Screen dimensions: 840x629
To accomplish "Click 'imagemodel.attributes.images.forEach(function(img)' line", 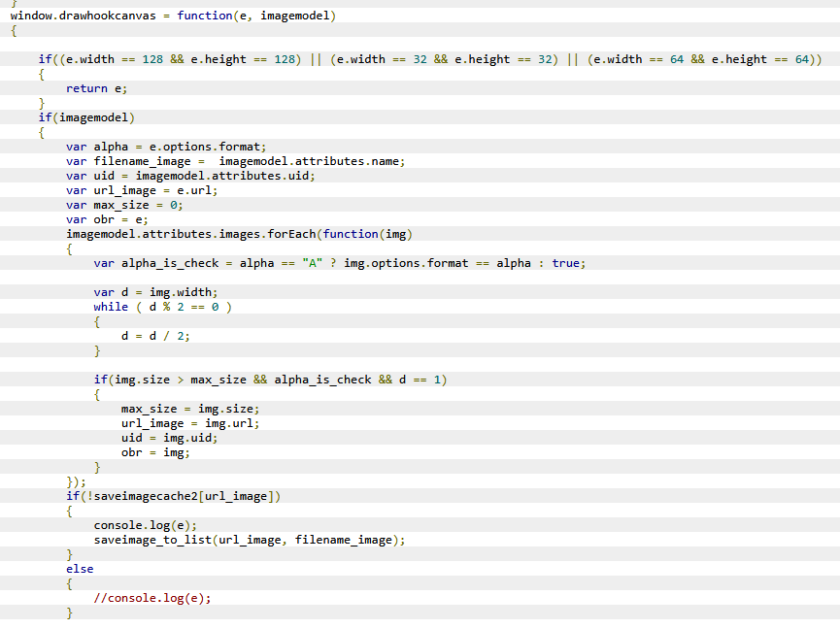I will (x=240, y=234).
